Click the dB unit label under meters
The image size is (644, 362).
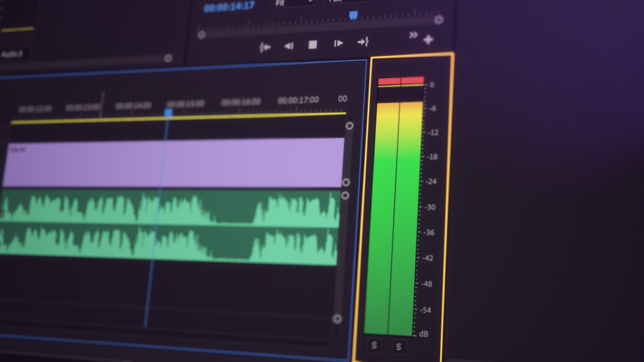(424, 333)
